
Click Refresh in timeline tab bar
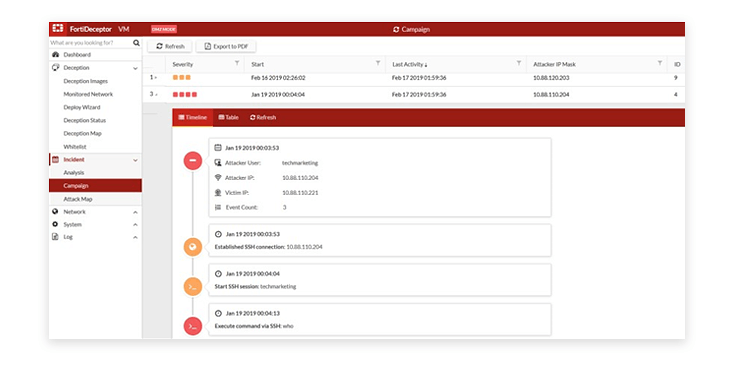pyautogui.click(x=263, y=118)
